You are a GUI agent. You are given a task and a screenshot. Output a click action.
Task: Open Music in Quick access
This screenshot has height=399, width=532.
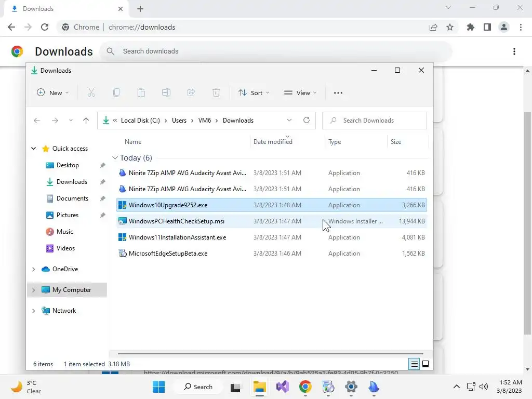[64, 232]
